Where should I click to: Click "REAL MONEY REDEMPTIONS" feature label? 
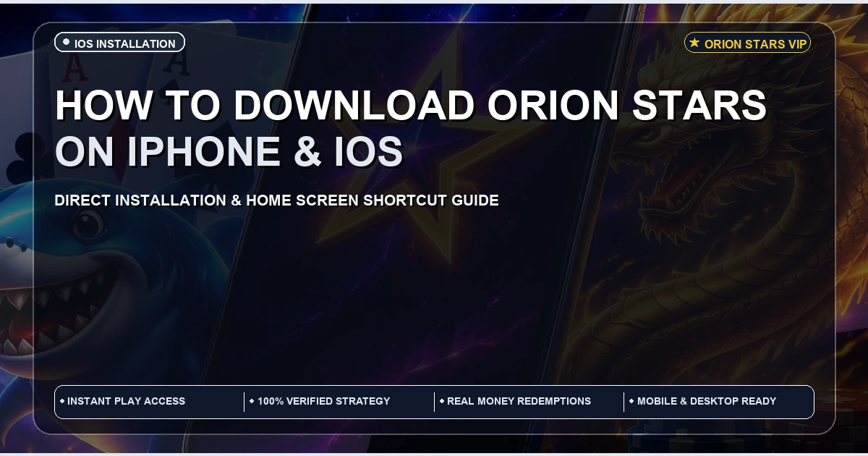[519, 401]
